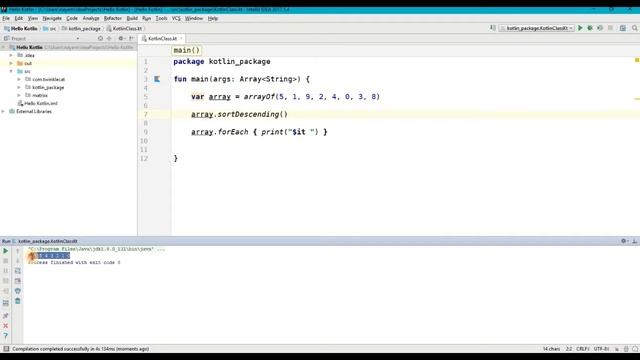The width and height of the screenshot is (640, 360).
Task: Expand the com.twinklecat package
Action: click(x=19, y=79)
